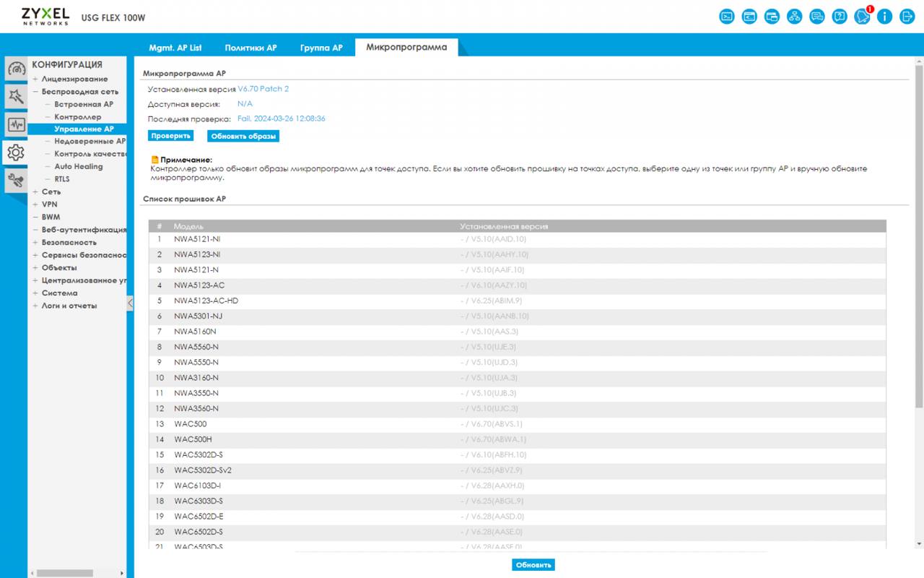
Task: Open the CLI console icon in header
Action: click(x=727, y=17)
